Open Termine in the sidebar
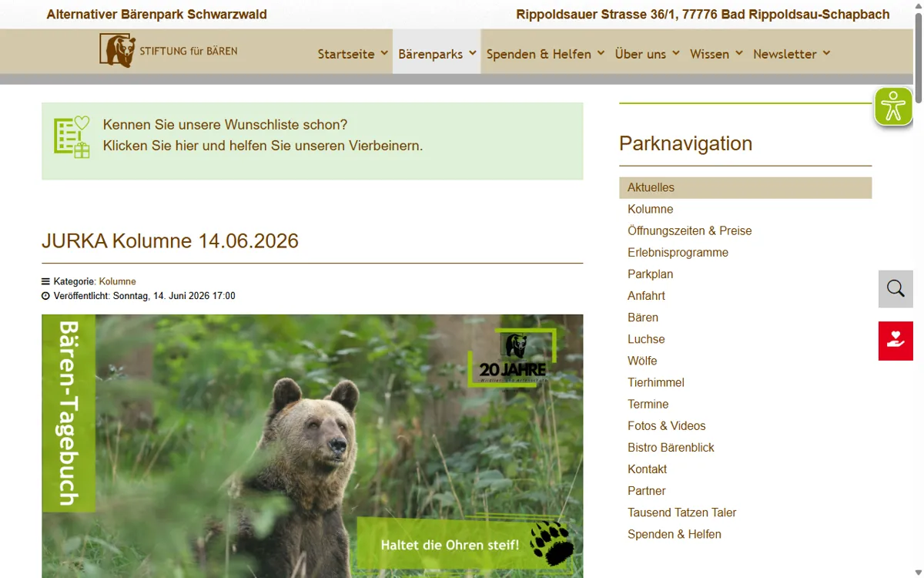Image resolution: width=924 pixels, height=578 pixels. [648, 403]
